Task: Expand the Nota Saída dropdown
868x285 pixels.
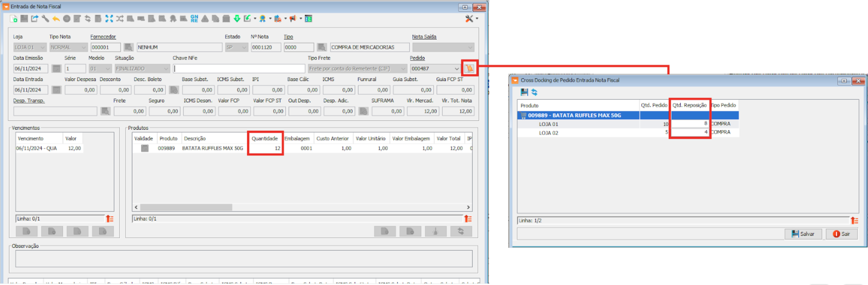Action: [470, 47]
